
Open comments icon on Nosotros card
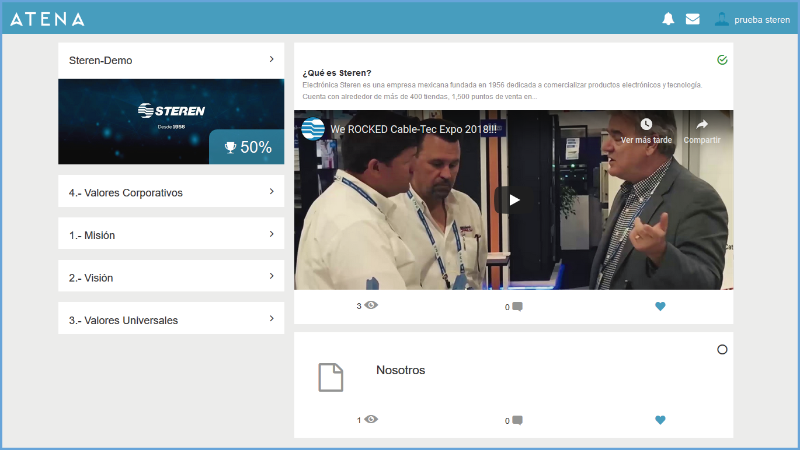tap(517, 420)
